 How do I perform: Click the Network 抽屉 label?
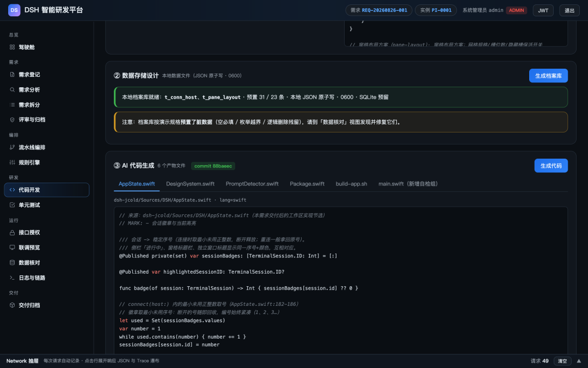pos(22,361)
